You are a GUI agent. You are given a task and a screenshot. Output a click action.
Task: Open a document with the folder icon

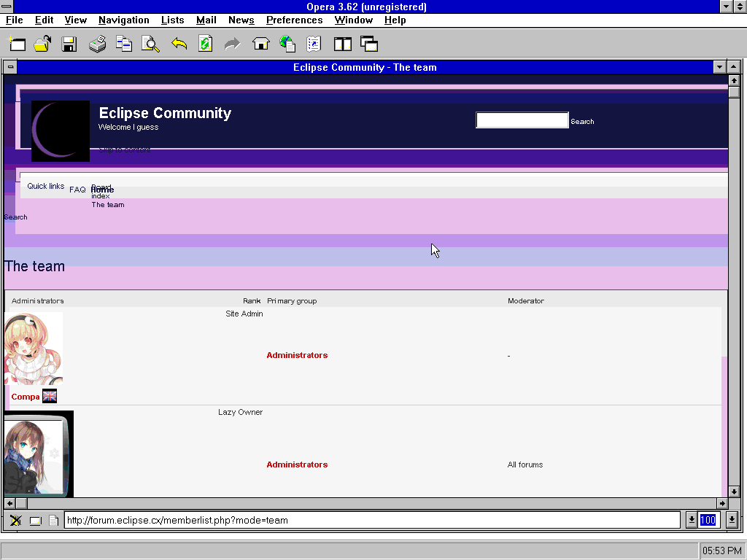click(42, 44)
